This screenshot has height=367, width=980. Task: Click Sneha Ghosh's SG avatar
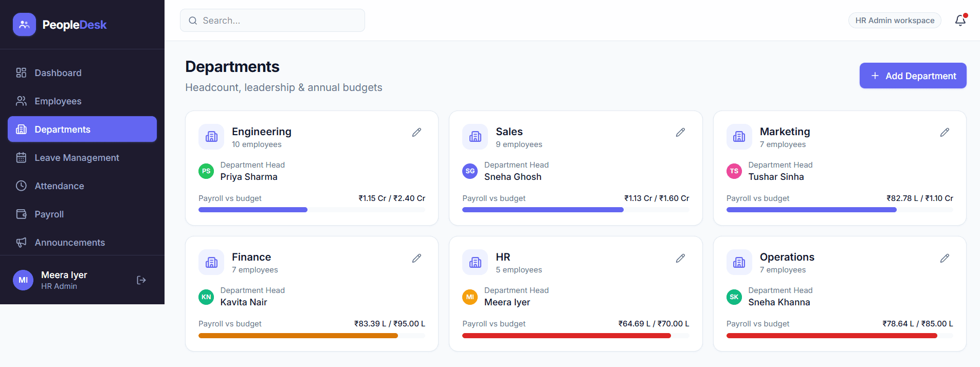[470, 171]
